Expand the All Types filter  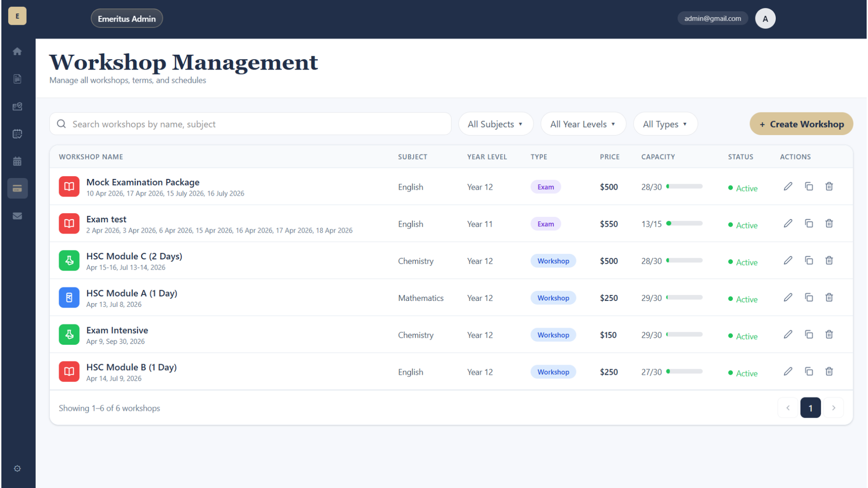(665, 124)
